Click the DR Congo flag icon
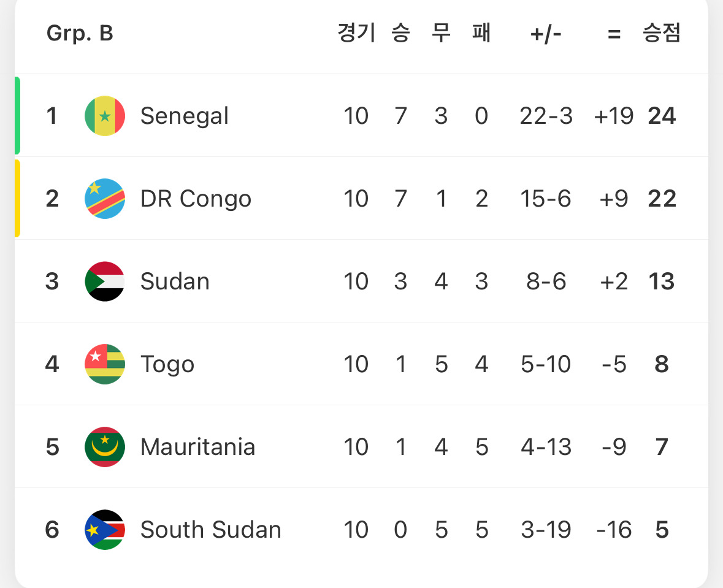The height and width of the screenshot is (588, 723). 105,199
